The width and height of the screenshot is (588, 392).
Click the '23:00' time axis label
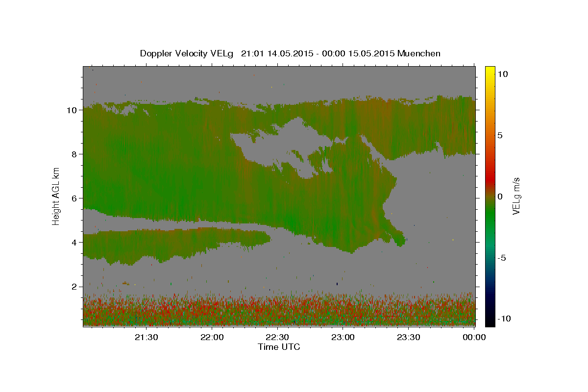tap(343, 337)
